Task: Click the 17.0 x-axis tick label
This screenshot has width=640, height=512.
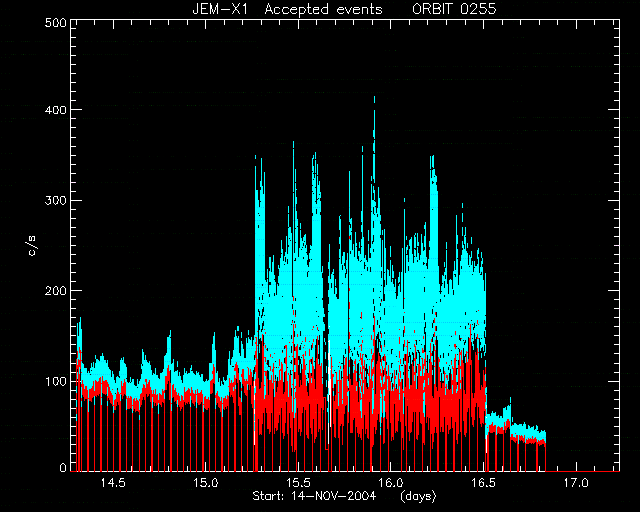Action: click(x=576, y=483)
